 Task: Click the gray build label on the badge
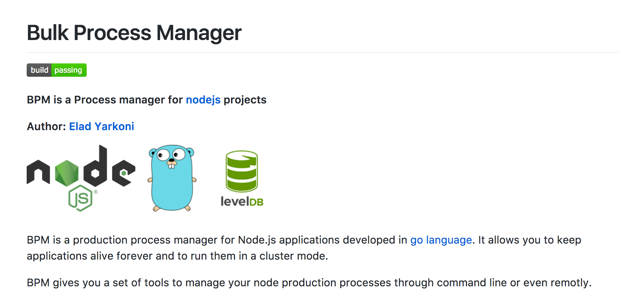coord(39,70)
